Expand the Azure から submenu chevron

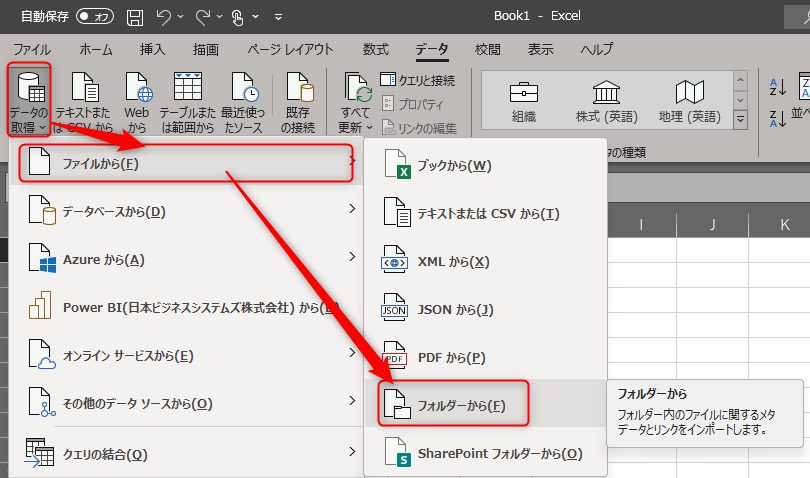coord(352,257)
